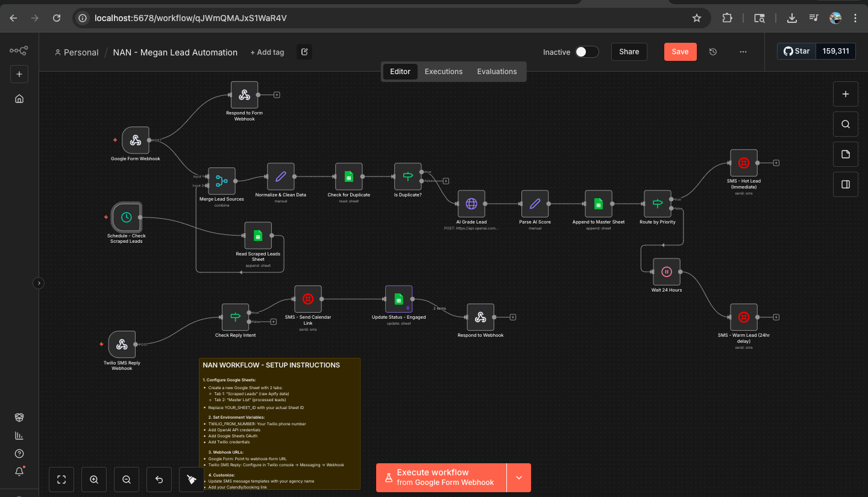Image resolution: width=868 pixels, height=497 pixels.
Task: Star the project on GitHub
Action: coord(797,51)
